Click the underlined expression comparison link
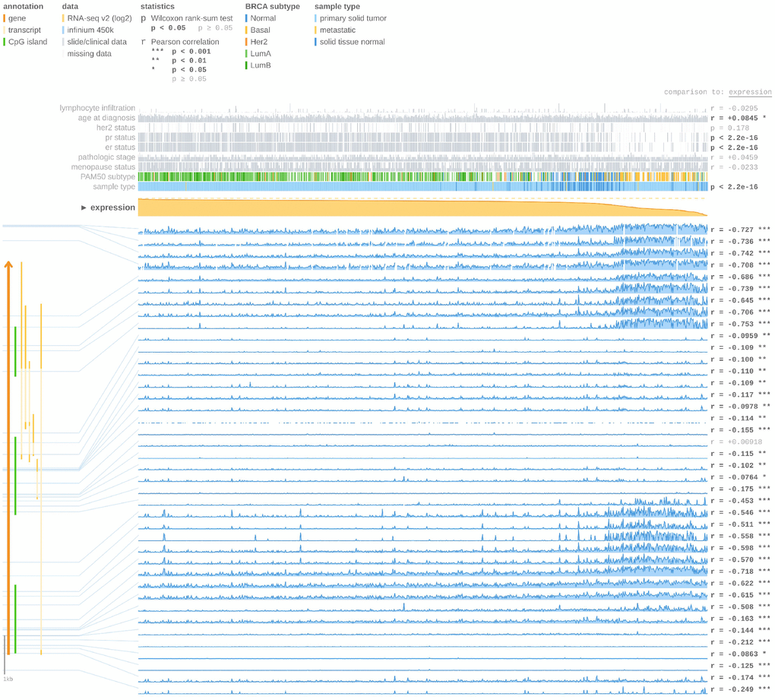 pyautogui.click(x=750, y=92)
